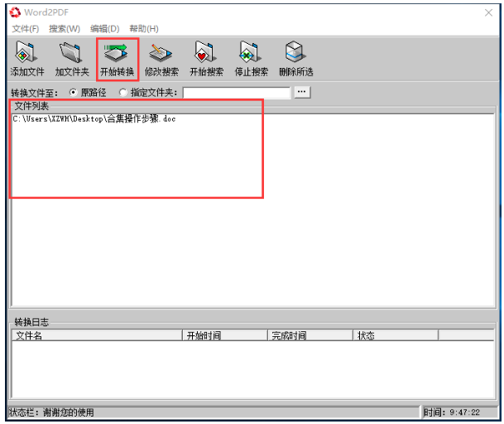The image size is (504, 424).
Task: Close the Word2PDF window
Action: (x=488, y=12)
